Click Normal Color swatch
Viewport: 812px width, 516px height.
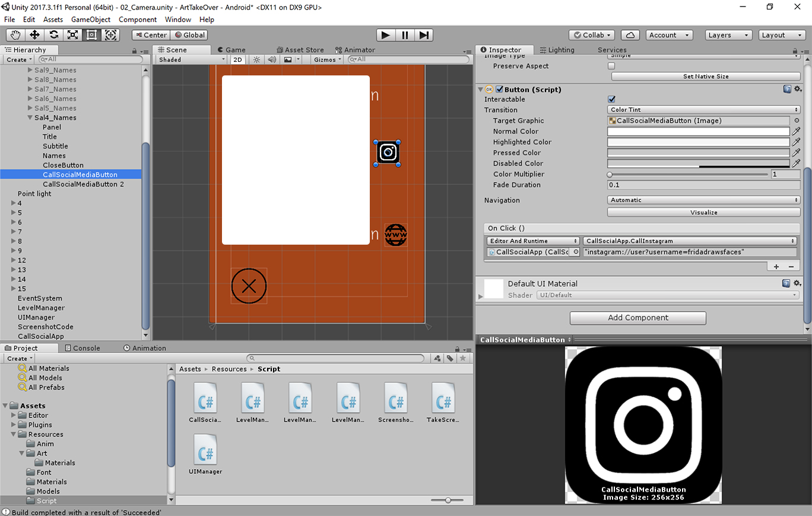click(699, 131)
